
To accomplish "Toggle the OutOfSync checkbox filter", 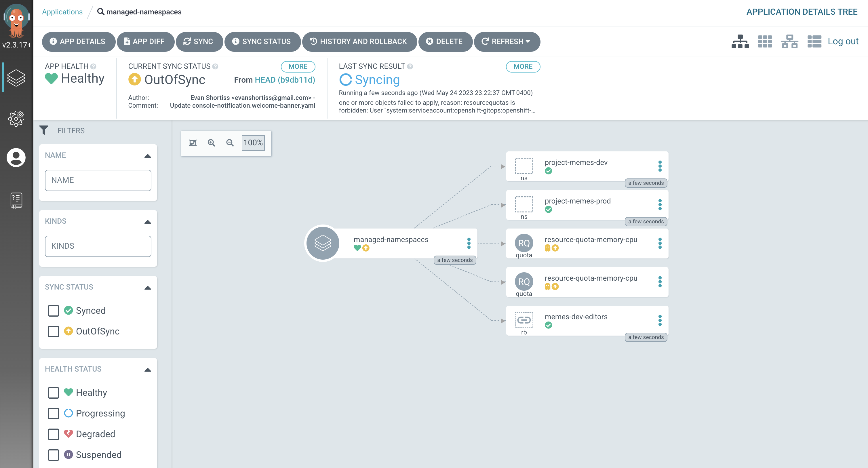I will (x=54, y=331).
